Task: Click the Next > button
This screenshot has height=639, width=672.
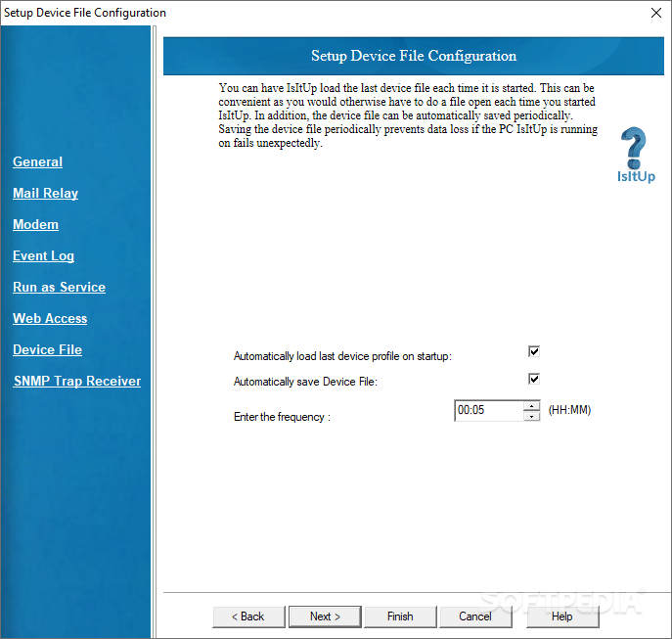Action: tap(325, 616)
